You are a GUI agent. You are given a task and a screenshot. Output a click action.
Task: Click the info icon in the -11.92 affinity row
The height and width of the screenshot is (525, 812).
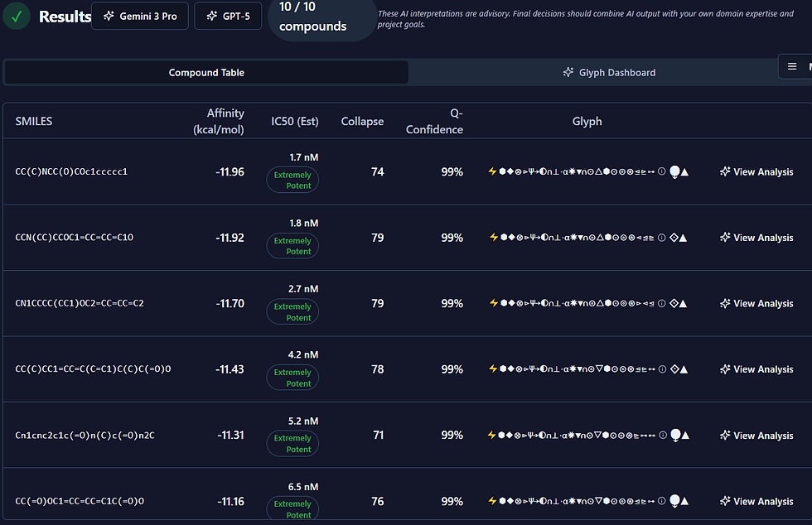click(662, 238)
